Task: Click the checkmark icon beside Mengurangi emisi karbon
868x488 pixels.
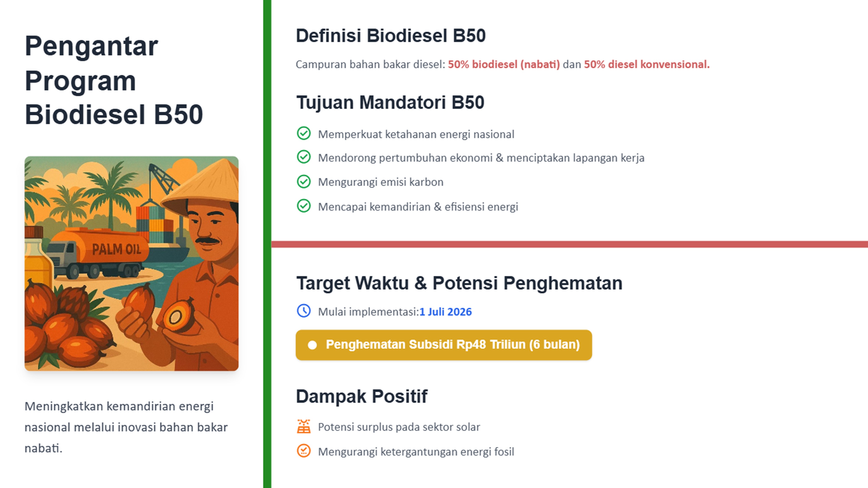Action: tap(304, 182)
